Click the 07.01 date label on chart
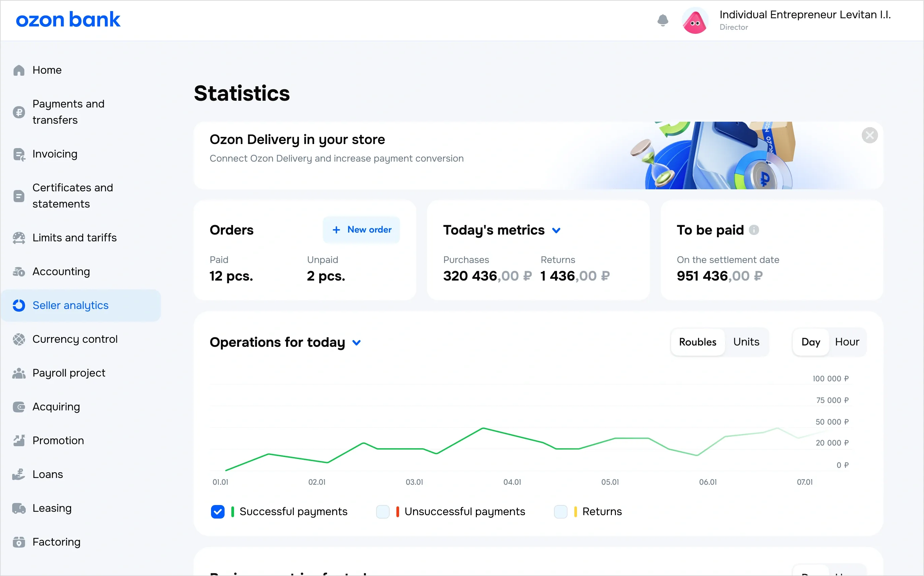The image size is (924, 576). (805, 482)
